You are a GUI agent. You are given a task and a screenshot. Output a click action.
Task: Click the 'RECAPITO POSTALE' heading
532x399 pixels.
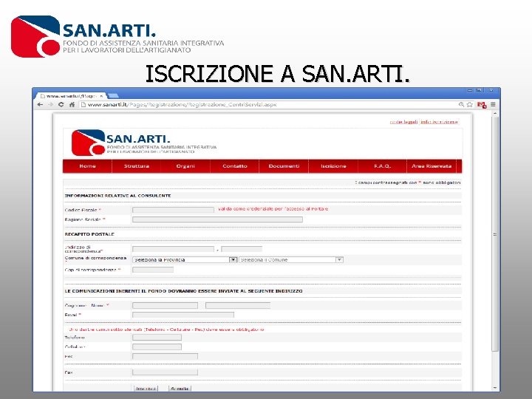pos(89,234)
